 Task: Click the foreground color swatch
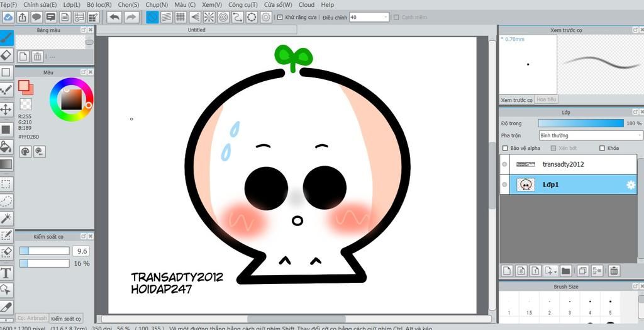click(23, 85)
